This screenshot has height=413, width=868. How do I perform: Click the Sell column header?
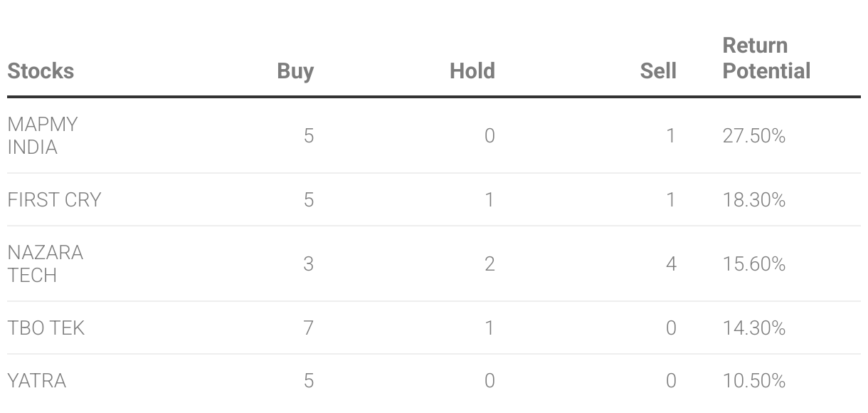[x=658, y=71]
